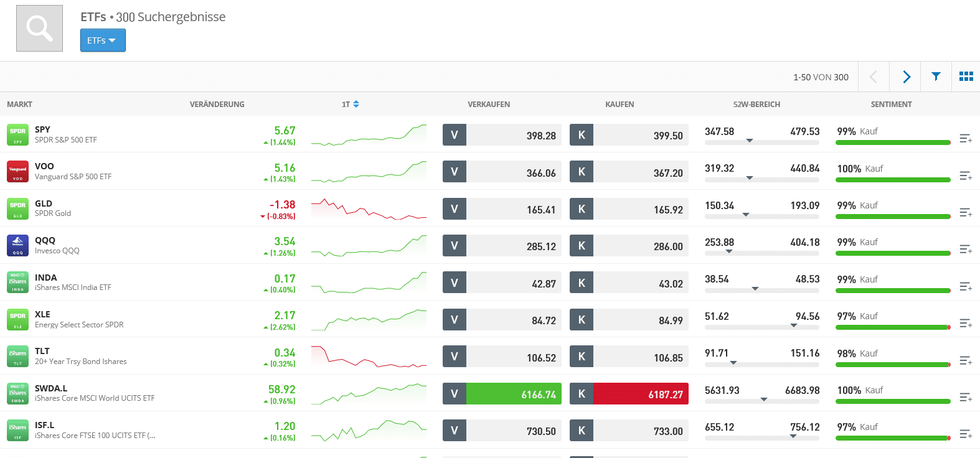This screenshot has height=458, width=980.
Task: Open the ETFs dropdown filter
Action: click(103, 40)
